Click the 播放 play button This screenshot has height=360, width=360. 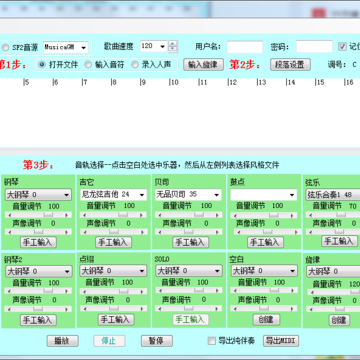[x=62, y=341]
